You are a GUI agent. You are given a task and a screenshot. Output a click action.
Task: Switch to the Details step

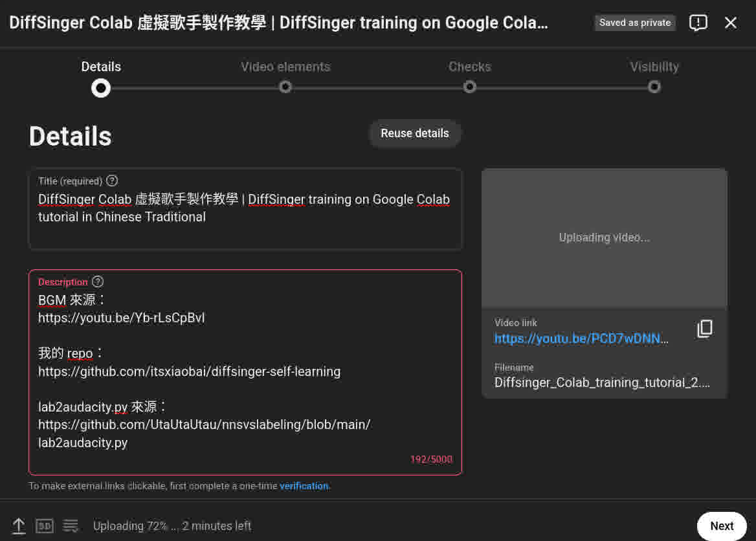(101, 67)
